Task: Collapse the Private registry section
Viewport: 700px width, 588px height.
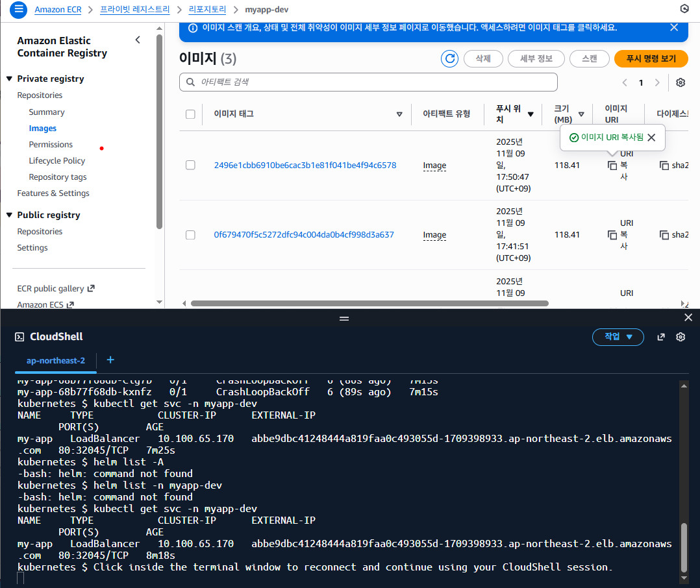Action: click(9, 79)
